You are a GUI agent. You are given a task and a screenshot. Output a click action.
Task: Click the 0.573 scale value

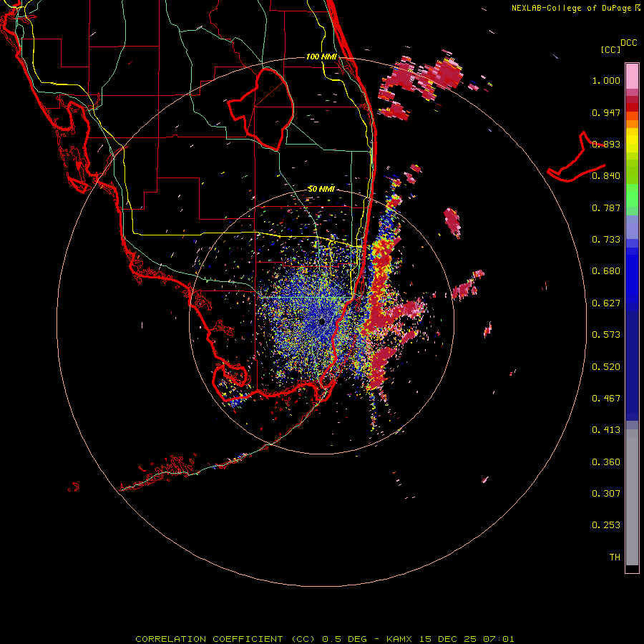click(x=606, y=335)
